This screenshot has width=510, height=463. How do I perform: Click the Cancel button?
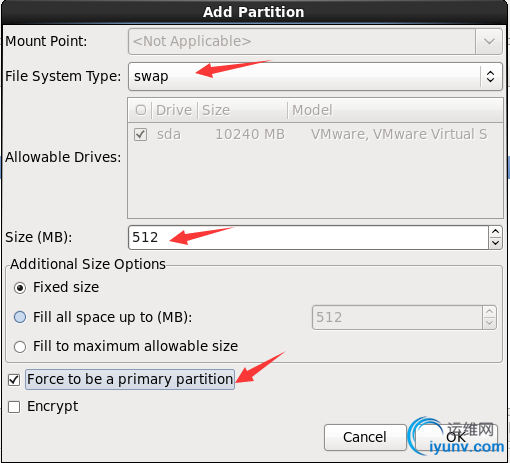click(x=365, y=437)
